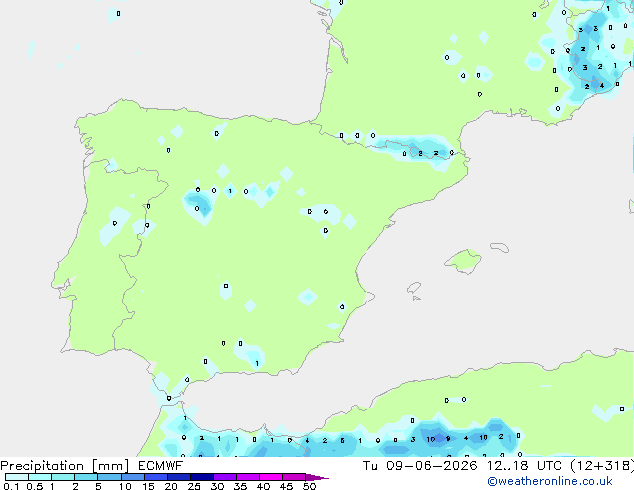Click legend swatch between 15 and 20
The image size is (634, 490).
[x=156, y=477]
